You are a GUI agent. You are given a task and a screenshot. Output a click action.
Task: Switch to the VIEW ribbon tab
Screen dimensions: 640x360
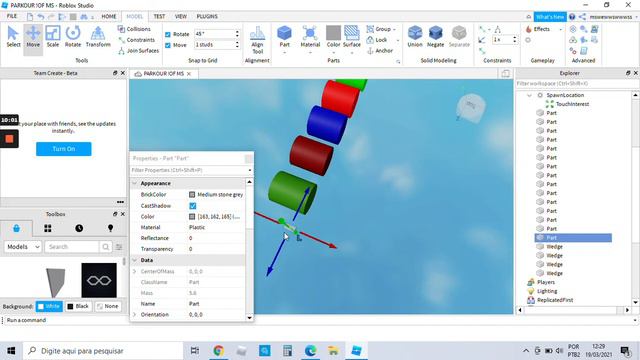click(x=181, y=16)
